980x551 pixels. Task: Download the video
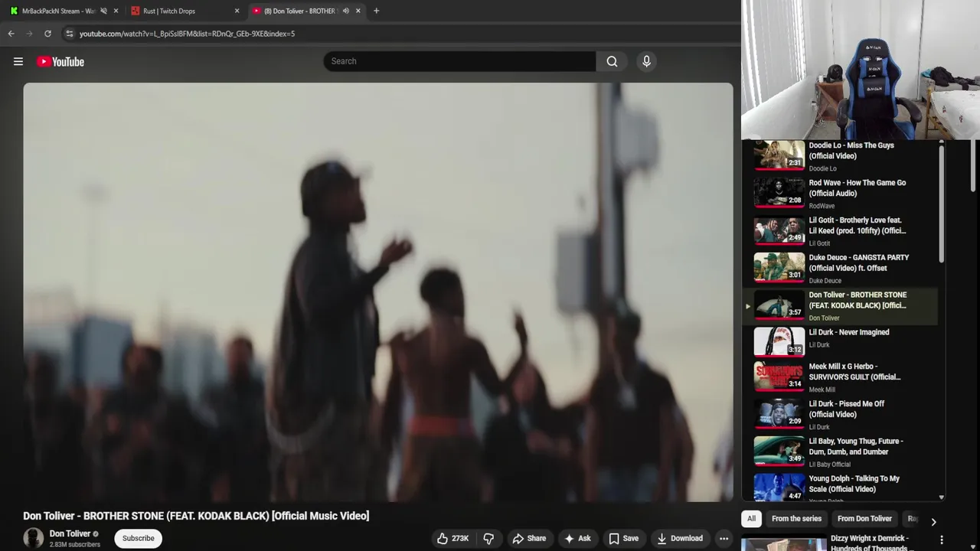pos(680,539)
